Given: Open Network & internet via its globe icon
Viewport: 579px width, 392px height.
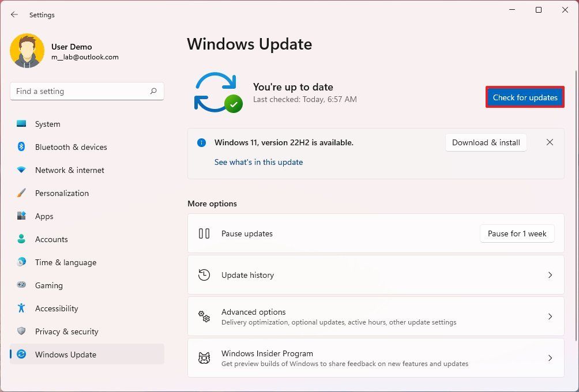Looking at the screenshot, I should [21, 170].
